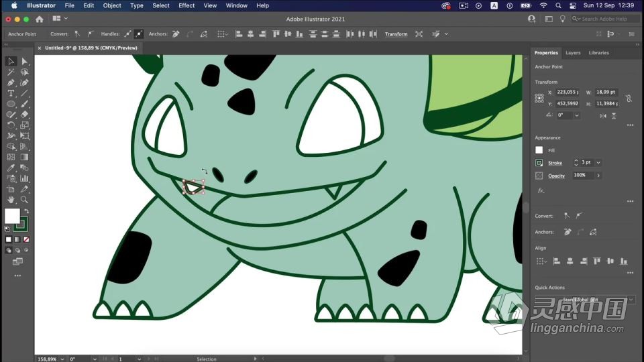
Task: Enable Draw Normal mode
Action: point(9,250)
